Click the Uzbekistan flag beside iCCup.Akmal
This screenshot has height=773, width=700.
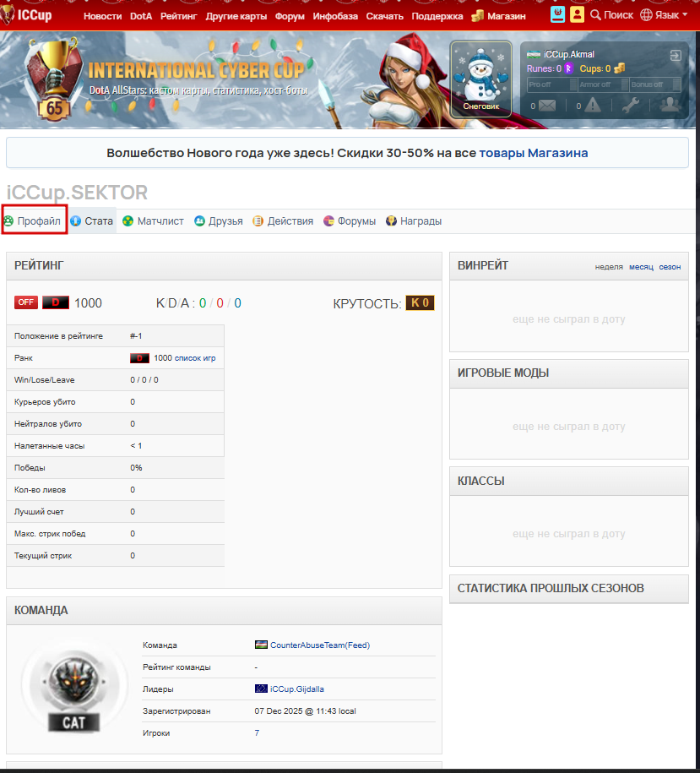pos(534,54)
